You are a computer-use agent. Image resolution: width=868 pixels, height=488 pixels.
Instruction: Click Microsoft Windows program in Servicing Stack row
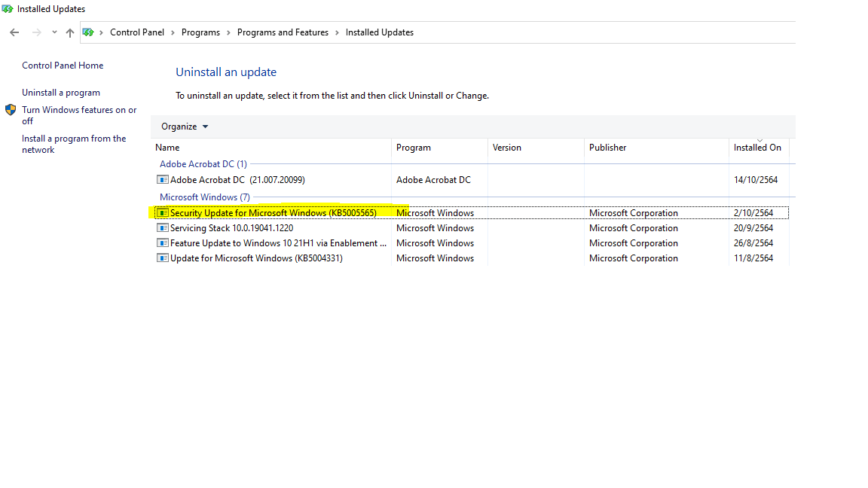tap(435, 228)
